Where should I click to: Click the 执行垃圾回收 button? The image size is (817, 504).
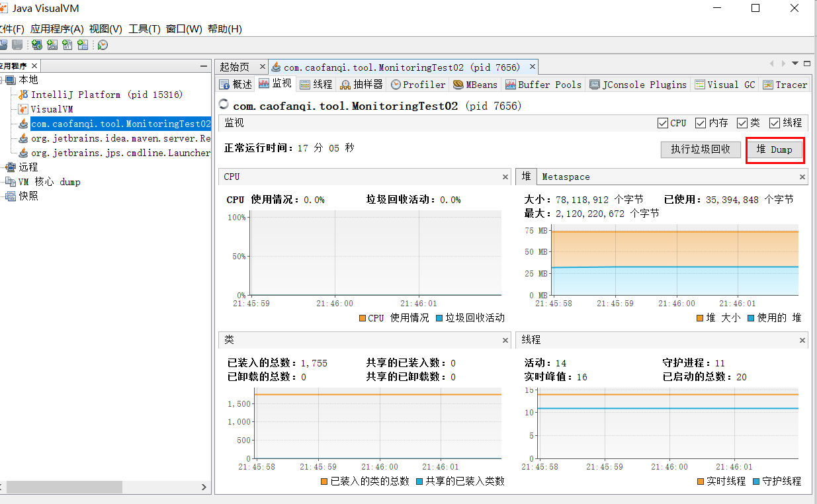[700, 149]
